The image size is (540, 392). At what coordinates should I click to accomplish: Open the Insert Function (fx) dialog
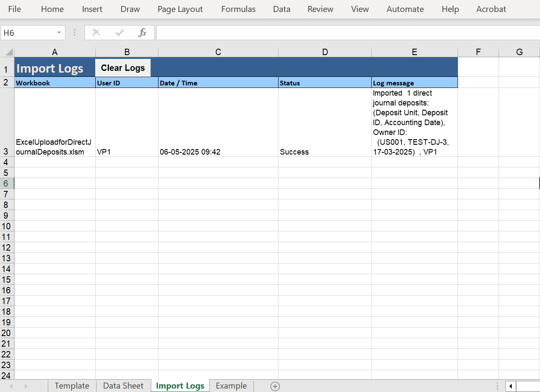tap(142, 32)
